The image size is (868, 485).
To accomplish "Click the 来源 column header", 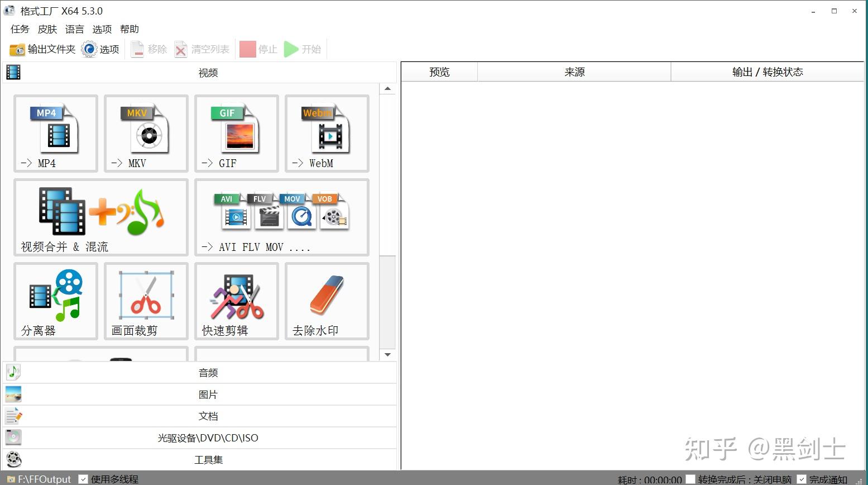I will pyautogui.click(x=574, y=72).
